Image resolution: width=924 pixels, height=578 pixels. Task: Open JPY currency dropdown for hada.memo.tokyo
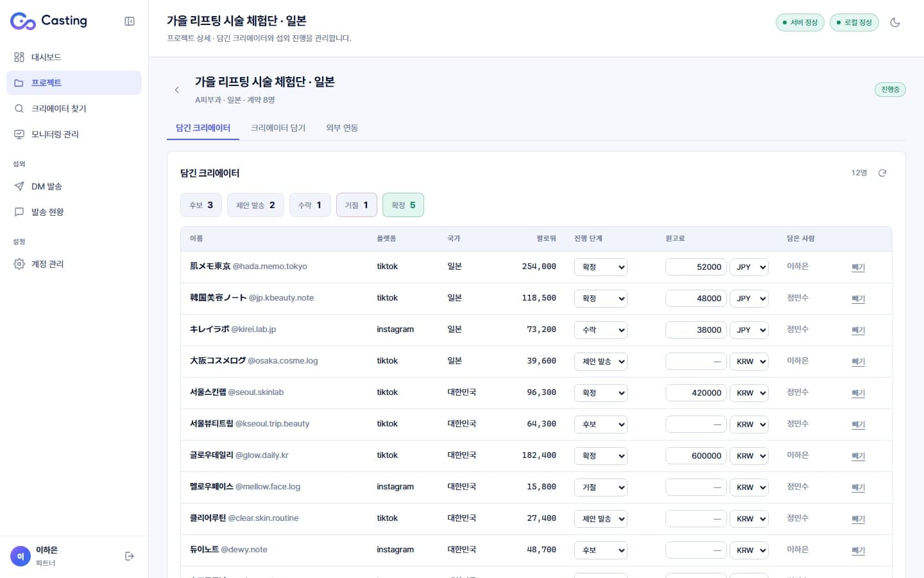pyautogui.click(x=749, y=267)
